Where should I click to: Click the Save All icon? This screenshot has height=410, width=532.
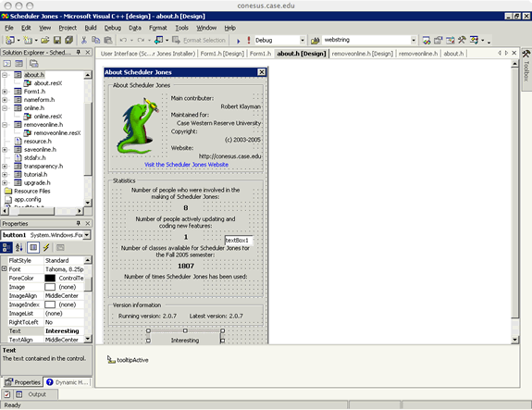coord(68,40)
